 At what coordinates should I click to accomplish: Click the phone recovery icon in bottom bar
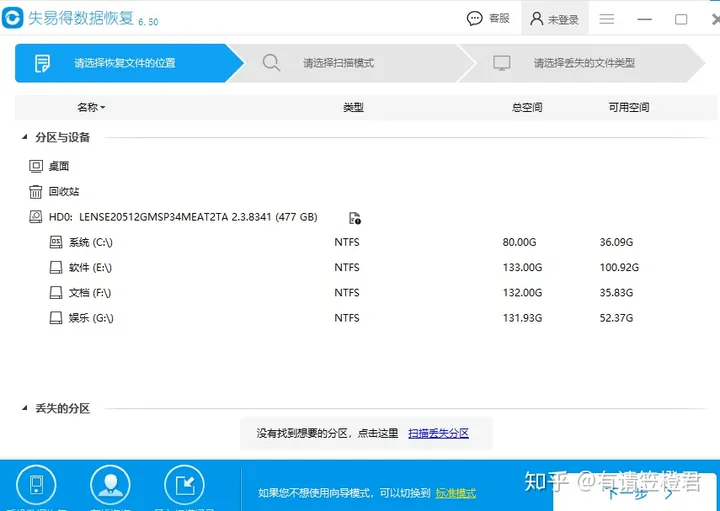pyautogui.click(x=35, y=487)
